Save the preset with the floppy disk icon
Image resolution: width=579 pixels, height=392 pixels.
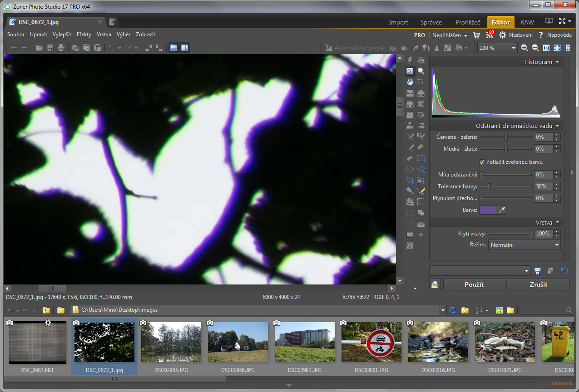tap(538, 271)
